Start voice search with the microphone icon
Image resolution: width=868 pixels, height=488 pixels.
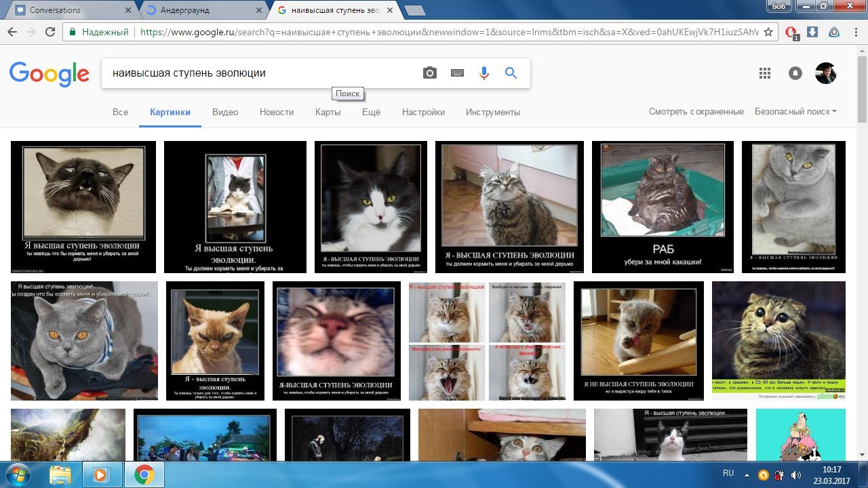coord(484,73)
